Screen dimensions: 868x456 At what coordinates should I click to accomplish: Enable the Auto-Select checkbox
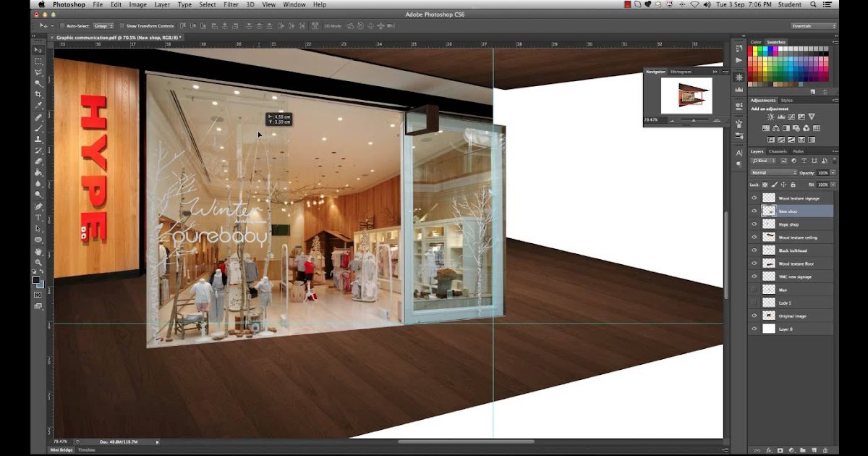click(x=63, y=26)
